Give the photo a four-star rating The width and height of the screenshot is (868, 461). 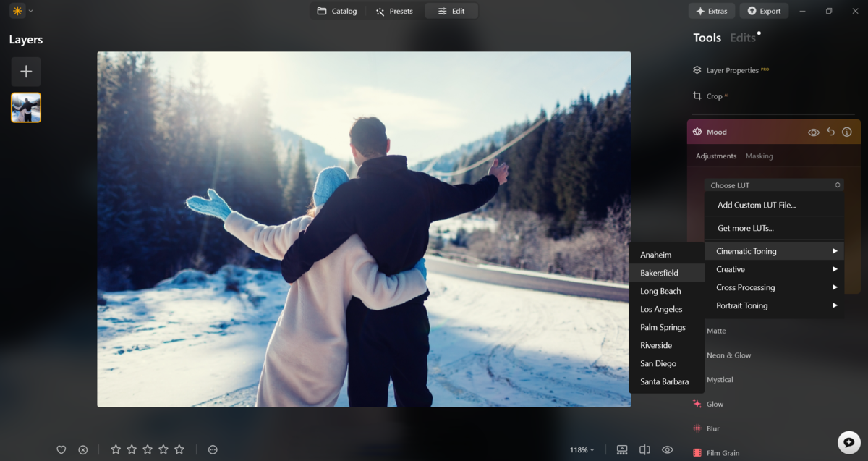point(163,449)
